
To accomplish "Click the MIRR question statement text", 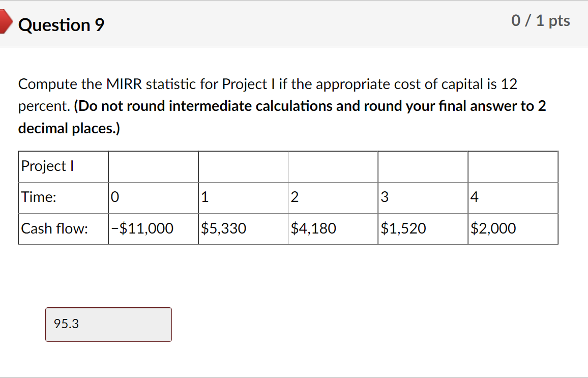I will [x=203, y=84].
